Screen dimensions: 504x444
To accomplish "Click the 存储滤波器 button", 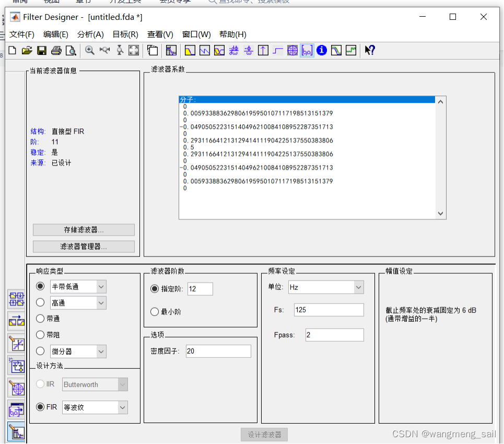I will 84,230.
